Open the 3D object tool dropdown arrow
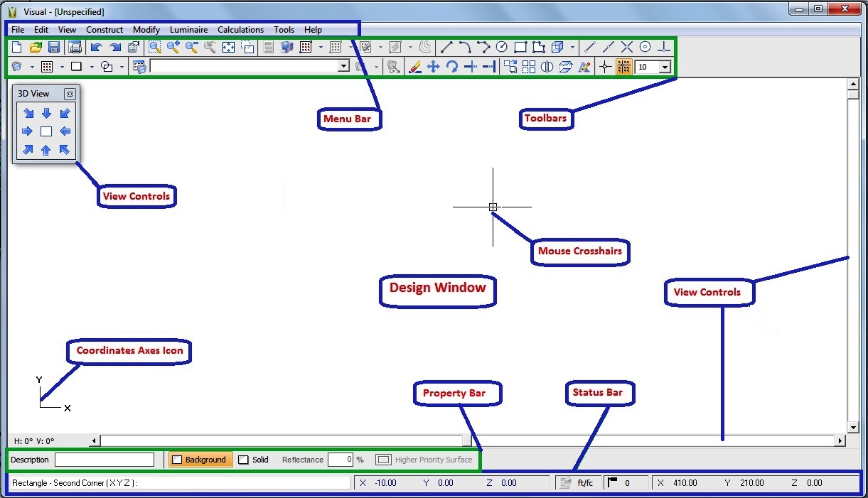868x498 pixels. pos(572,47)
